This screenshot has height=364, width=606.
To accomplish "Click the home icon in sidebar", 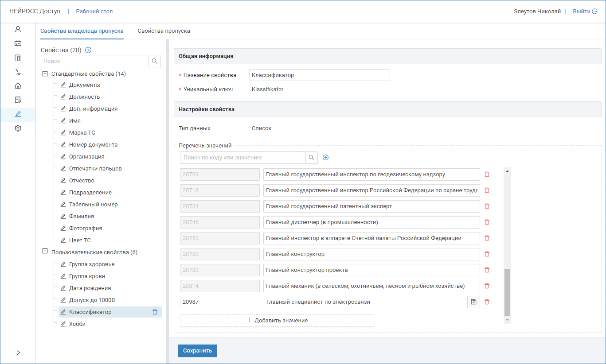I will (18, 86).
